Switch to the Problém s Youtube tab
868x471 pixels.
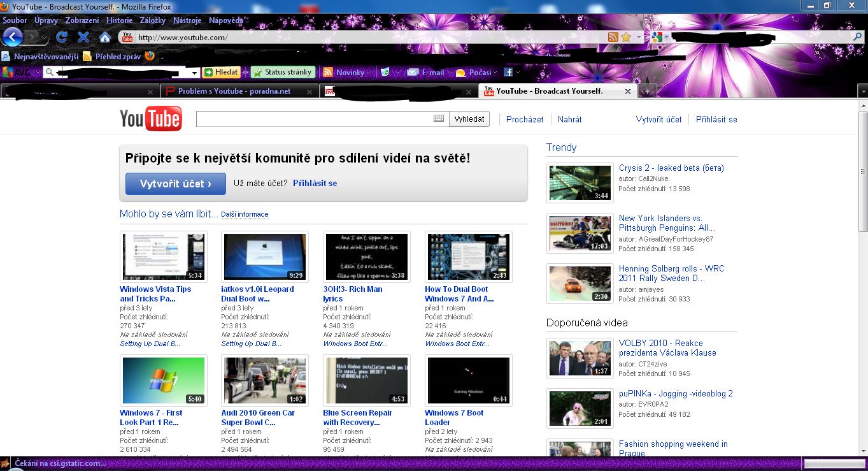pos(234,91)
